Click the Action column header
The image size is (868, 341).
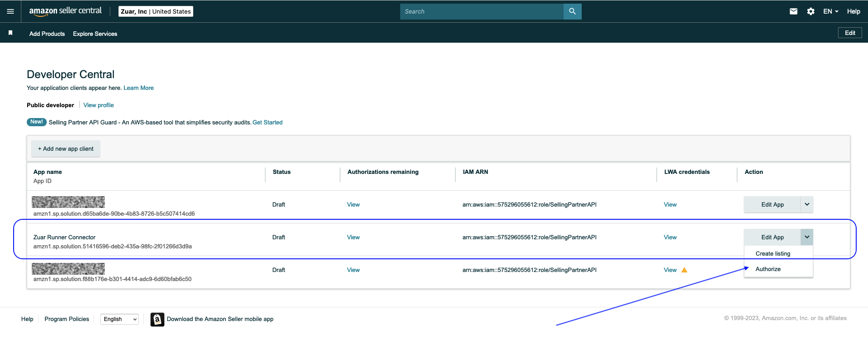[x=754, y=172]
